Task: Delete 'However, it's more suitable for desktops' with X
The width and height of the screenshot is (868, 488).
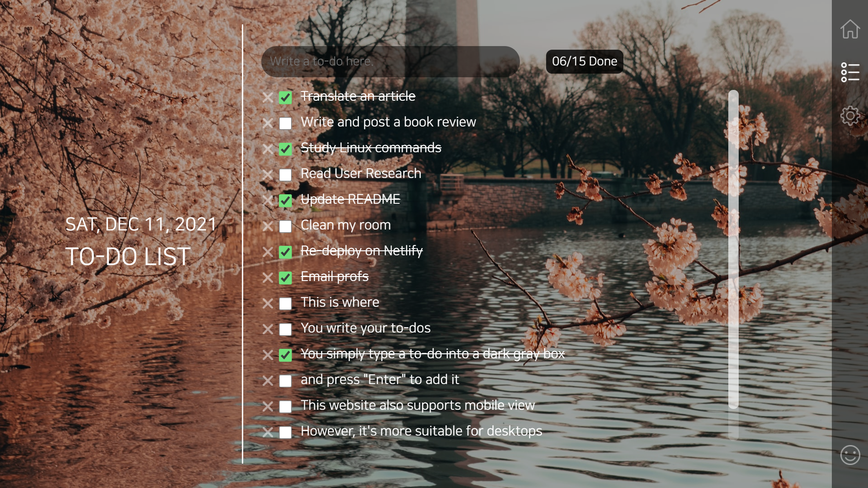Action: pos(268,432)
